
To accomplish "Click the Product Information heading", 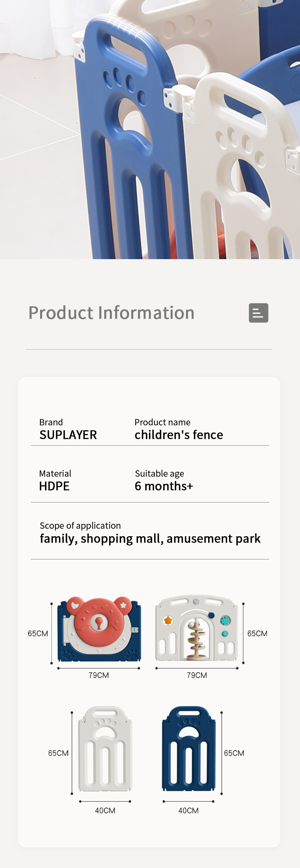I will 111,313.
